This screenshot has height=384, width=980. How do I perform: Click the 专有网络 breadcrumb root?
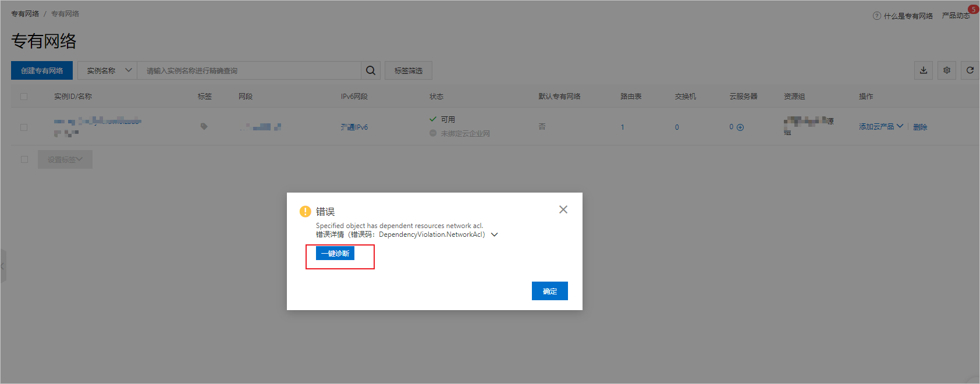pos(25,13)
